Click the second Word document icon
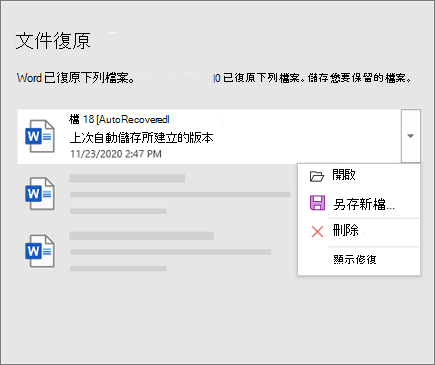This screenshot has height=365, width=435. click(x=40, y=193)
